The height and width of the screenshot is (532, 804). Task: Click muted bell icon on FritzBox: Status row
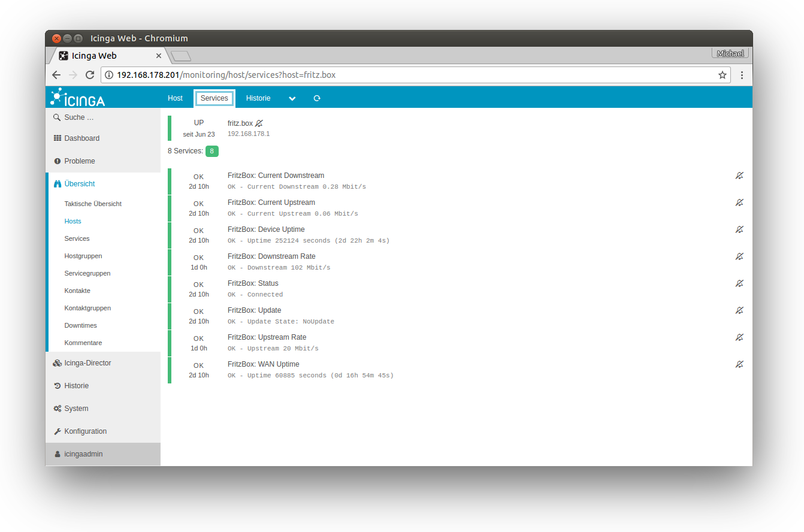(739, 283)
